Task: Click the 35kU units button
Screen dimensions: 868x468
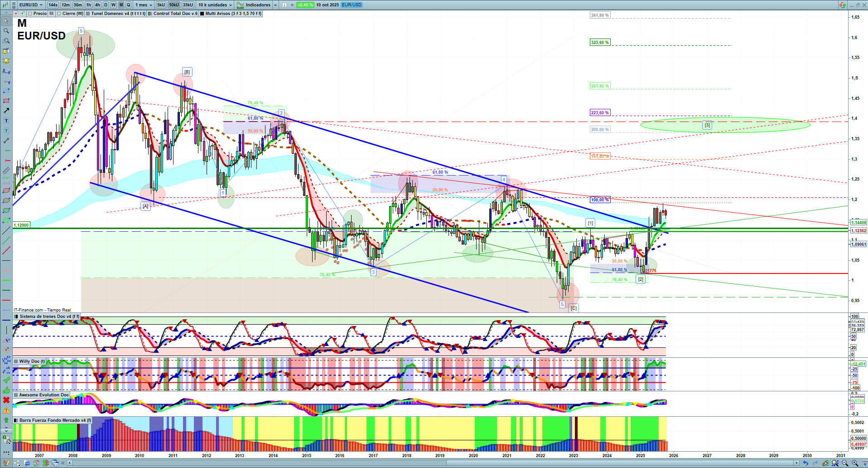Action: (x=188, y=5)
